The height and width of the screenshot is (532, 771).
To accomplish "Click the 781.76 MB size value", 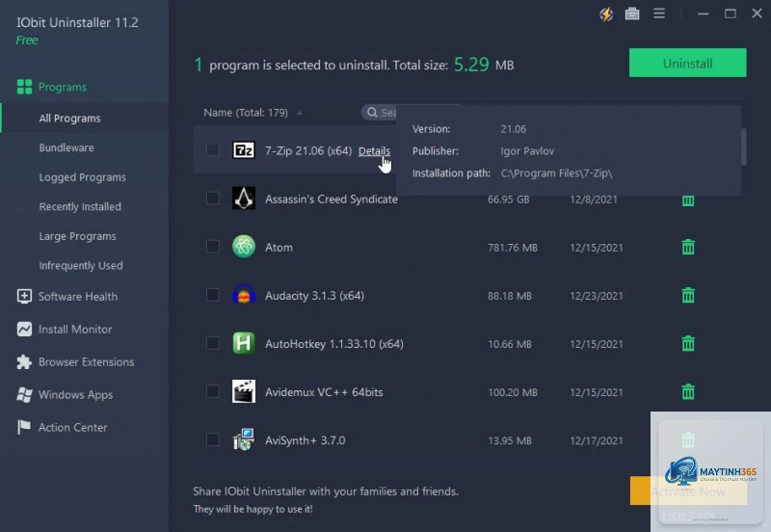I will (x=513, y=248).
